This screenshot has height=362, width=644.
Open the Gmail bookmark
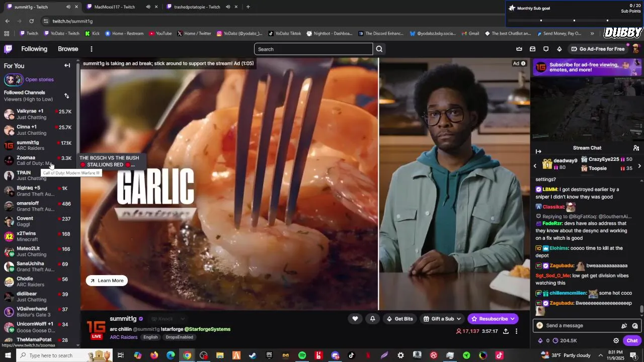point(470,34)
